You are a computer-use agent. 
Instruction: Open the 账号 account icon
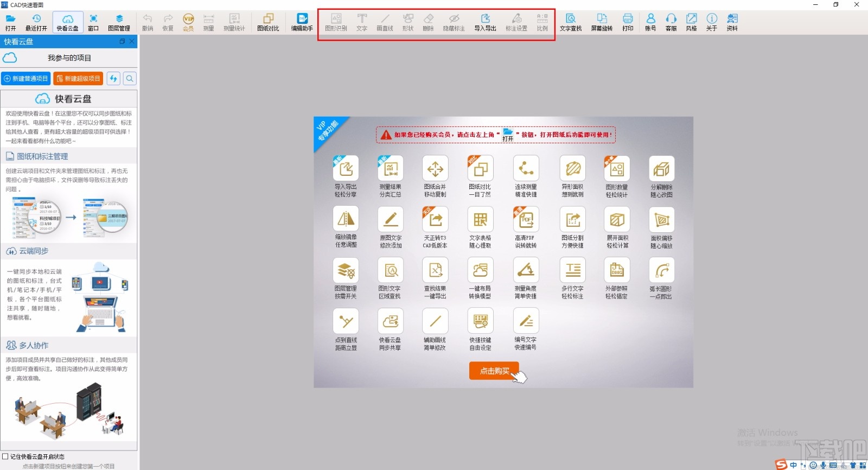[x=651, y=22]
